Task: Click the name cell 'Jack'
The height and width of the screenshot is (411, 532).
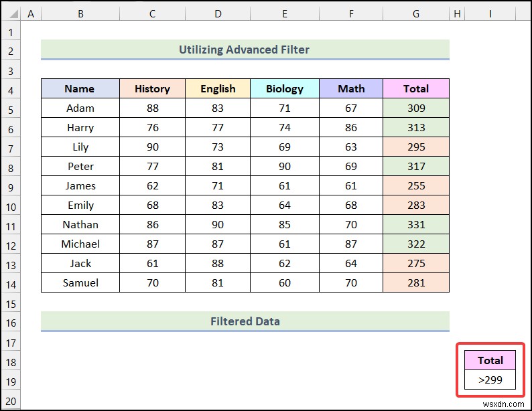Action: click(x=80, y=263)
